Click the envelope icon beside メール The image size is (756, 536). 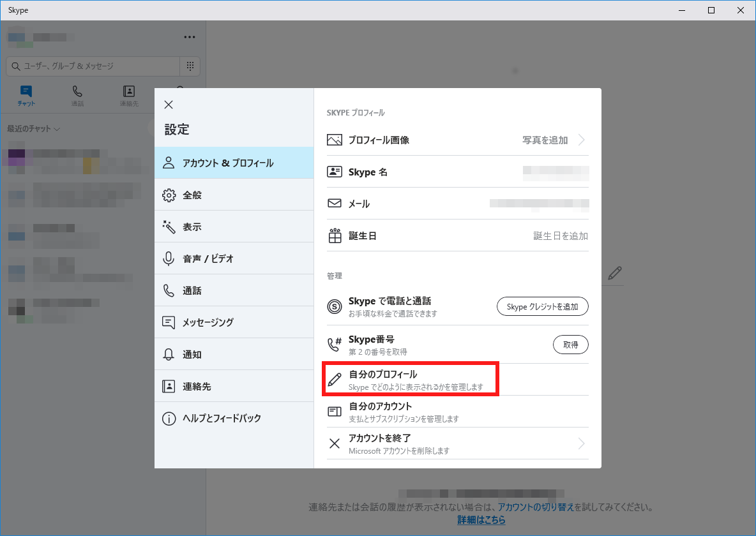[x=335, y=204]
